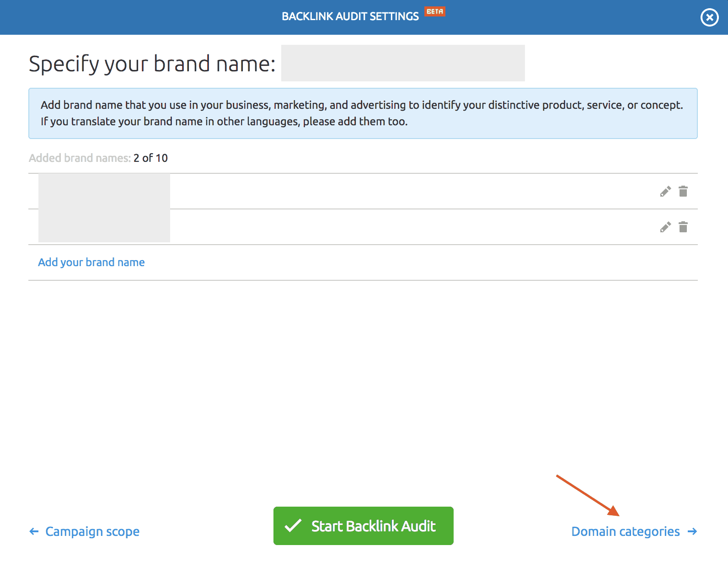Open the Add your brand name link
The width and height of the screenshot is (728, 567).
coord(91,262)
